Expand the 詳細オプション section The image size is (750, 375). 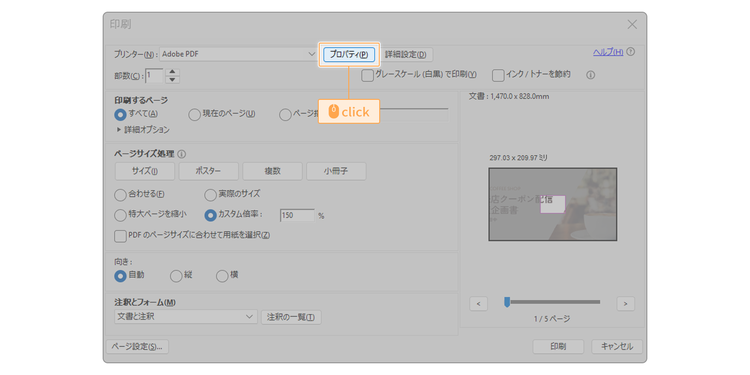pyautogui.click(x=143, y=130)
